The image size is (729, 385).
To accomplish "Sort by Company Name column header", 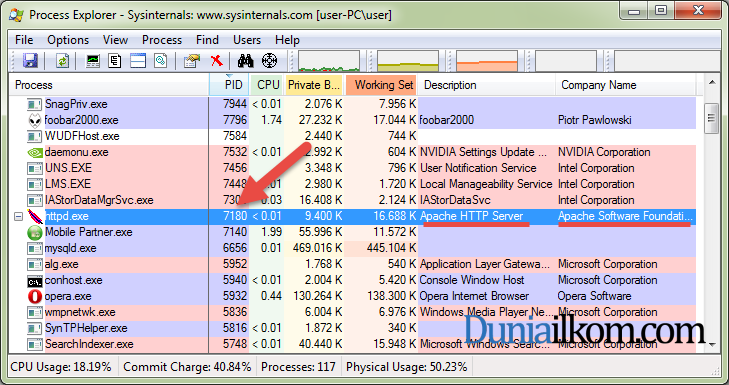I will click(626, 85).
